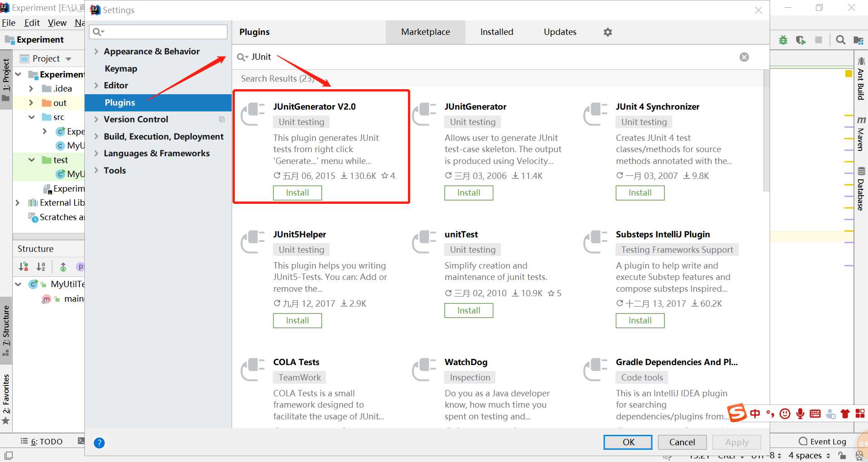Install the unitTest plugin
This screenshot has height=462, width=868.
click(469, 311)
